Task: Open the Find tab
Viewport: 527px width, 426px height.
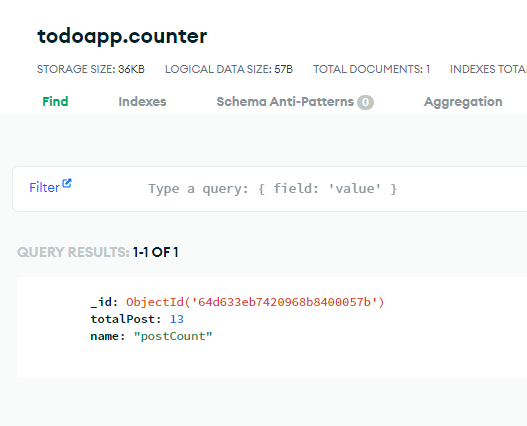Action: (55, 102)
